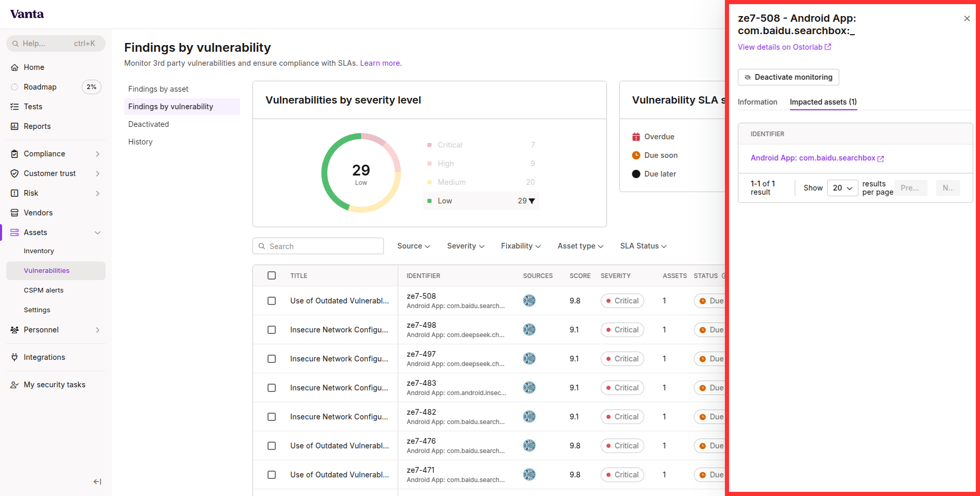Click the Assets icon in sidebar
The image size is (980, 496).
tap(14, 232)
